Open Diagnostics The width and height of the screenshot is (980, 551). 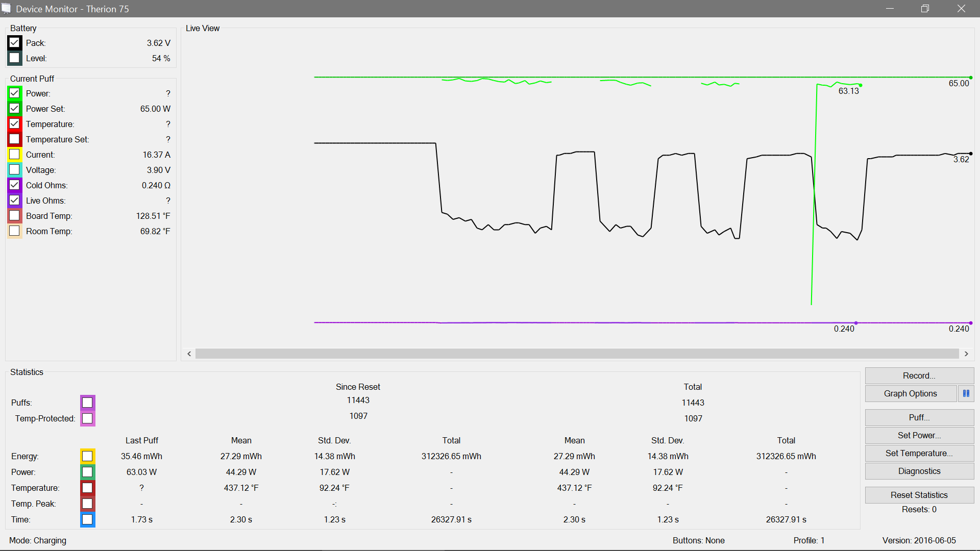tap(919, 471)
